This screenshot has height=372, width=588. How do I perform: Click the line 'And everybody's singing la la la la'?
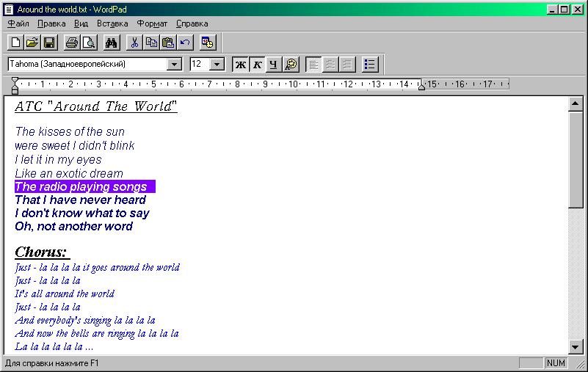coord(85,320)
